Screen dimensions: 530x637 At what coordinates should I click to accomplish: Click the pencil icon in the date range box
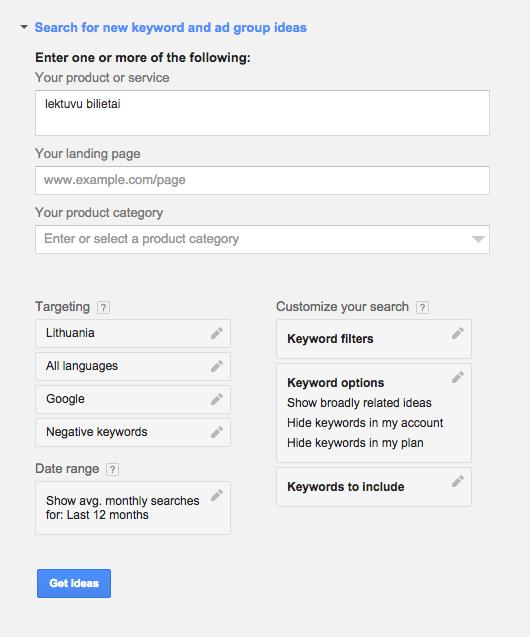217,495
